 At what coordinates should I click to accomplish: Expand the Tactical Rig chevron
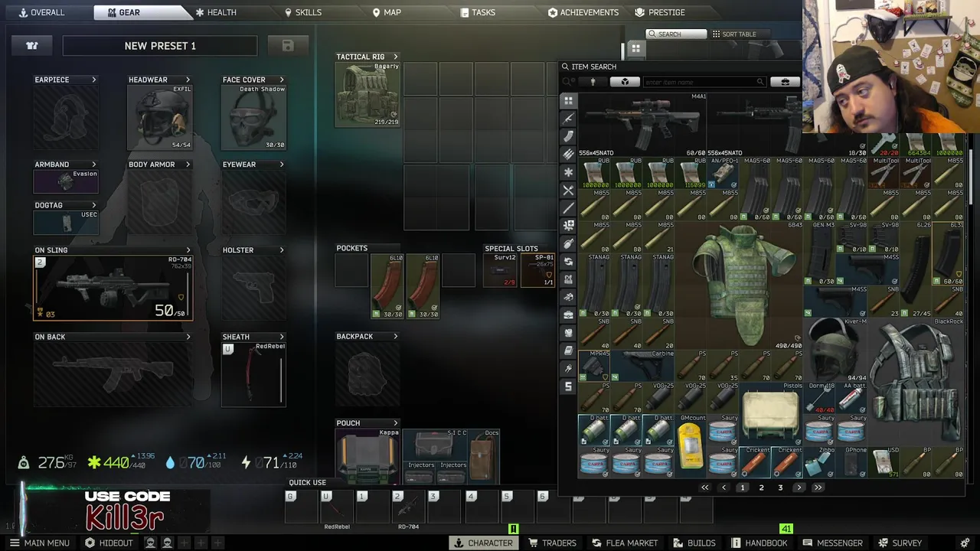click(x=396, y=57)
